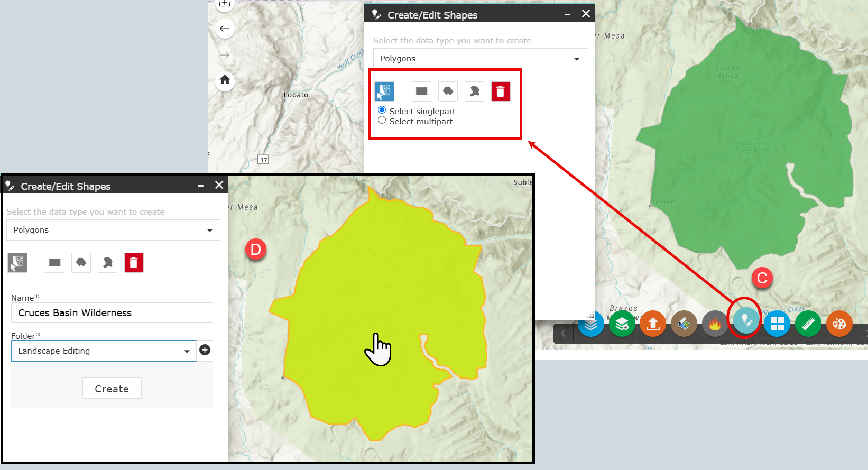The height and width of the screenshot is (470, 868).
Task: Open the Landscape Editing folder dropdown
Action: 104,351
